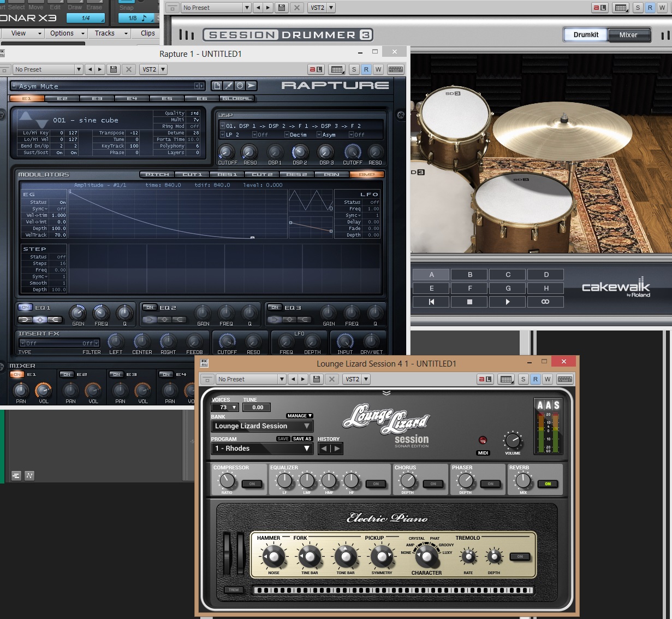Enable automation Write in Rapture window
This screenshot has height=619, width=672.
pyautogui.click(x=378, y=69)
